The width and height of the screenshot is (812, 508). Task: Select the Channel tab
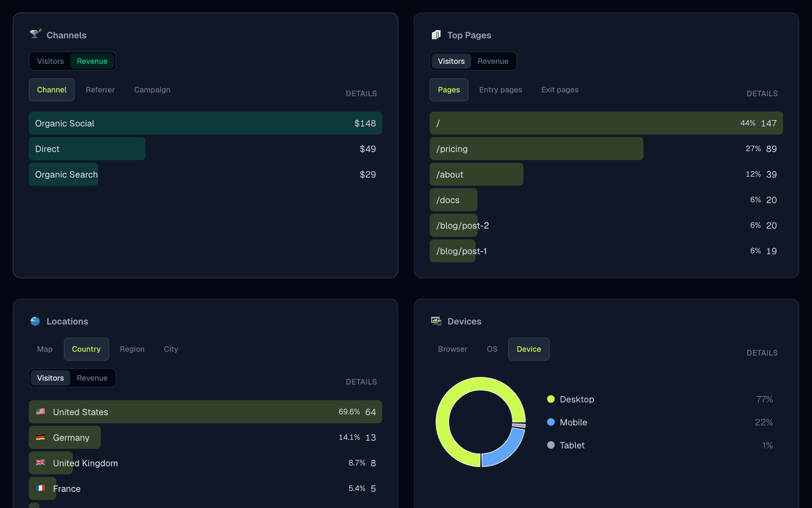51,90
